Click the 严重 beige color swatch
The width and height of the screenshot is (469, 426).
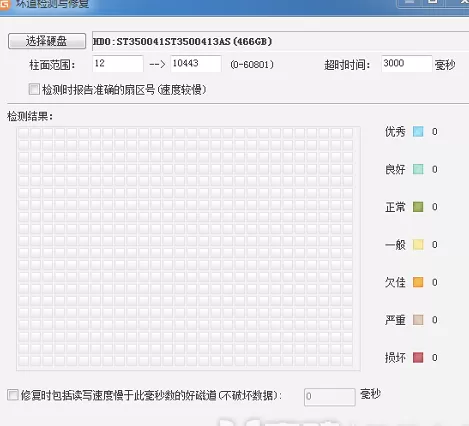(418, 320)
